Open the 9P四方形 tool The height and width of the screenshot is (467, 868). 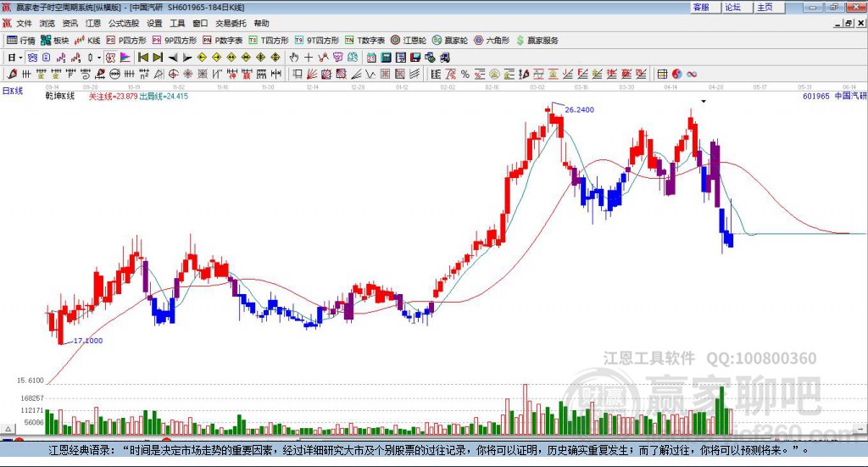pos(175,41)
